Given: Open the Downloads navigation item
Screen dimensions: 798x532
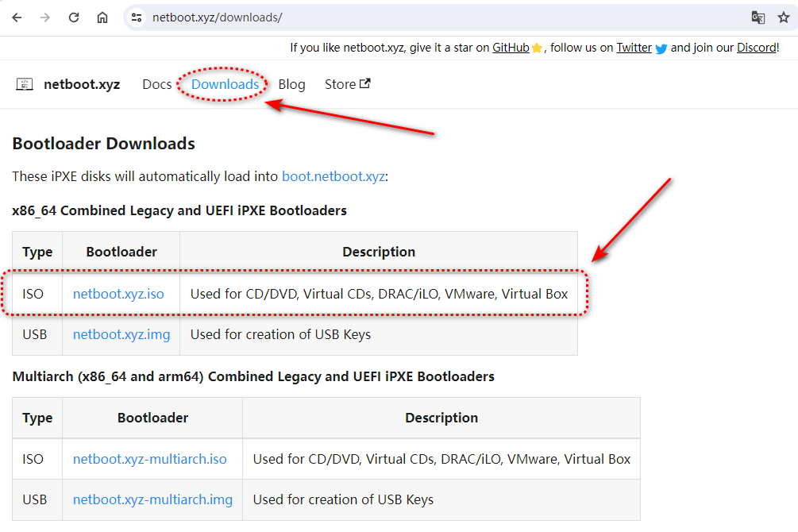Looking at the screenshot, I should 225,84.
